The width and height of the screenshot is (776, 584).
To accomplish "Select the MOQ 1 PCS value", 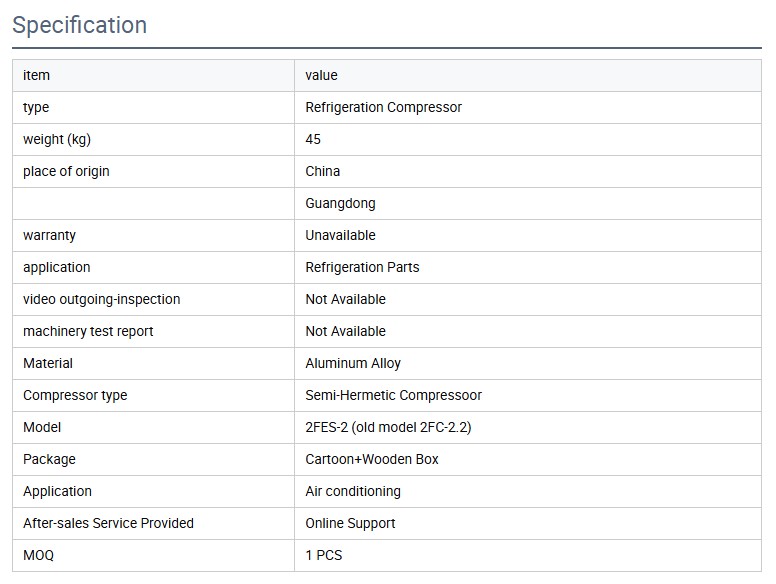I will [323, 555].
